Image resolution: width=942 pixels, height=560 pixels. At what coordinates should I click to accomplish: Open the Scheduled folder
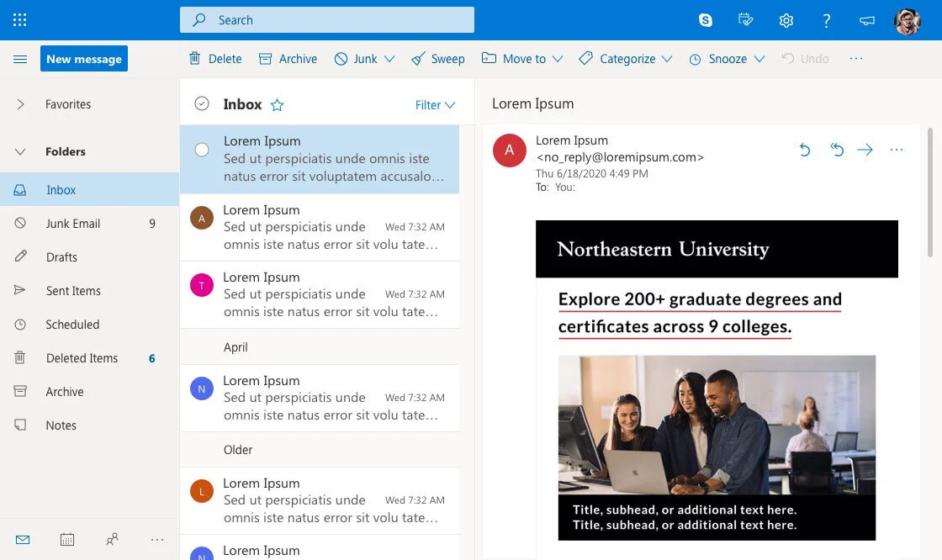pos(89,325)
